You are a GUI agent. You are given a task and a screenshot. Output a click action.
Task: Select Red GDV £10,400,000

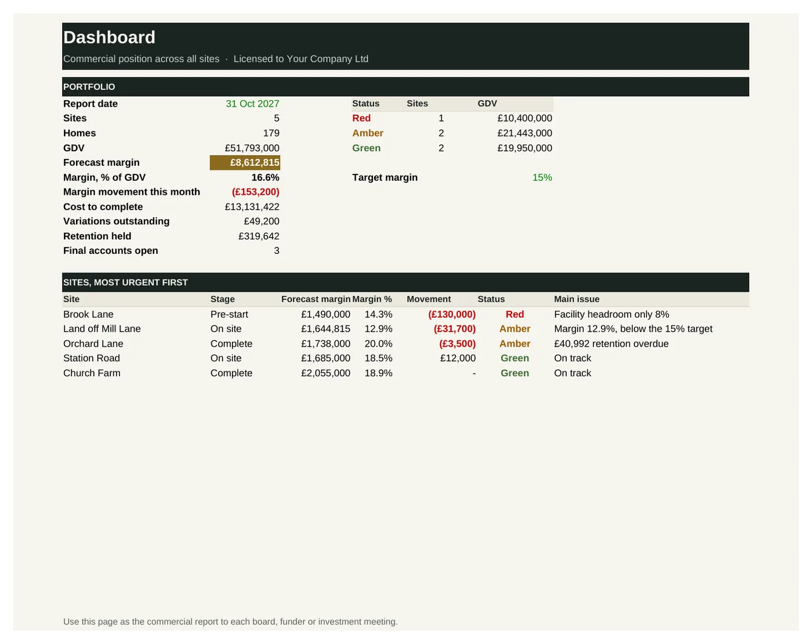(x=524, y=118)
